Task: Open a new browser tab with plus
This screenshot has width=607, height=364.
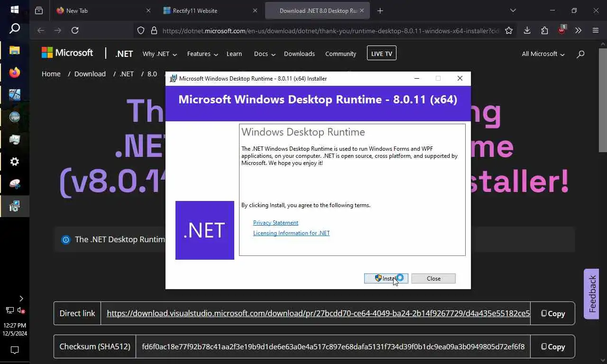Action: point(380,10)
